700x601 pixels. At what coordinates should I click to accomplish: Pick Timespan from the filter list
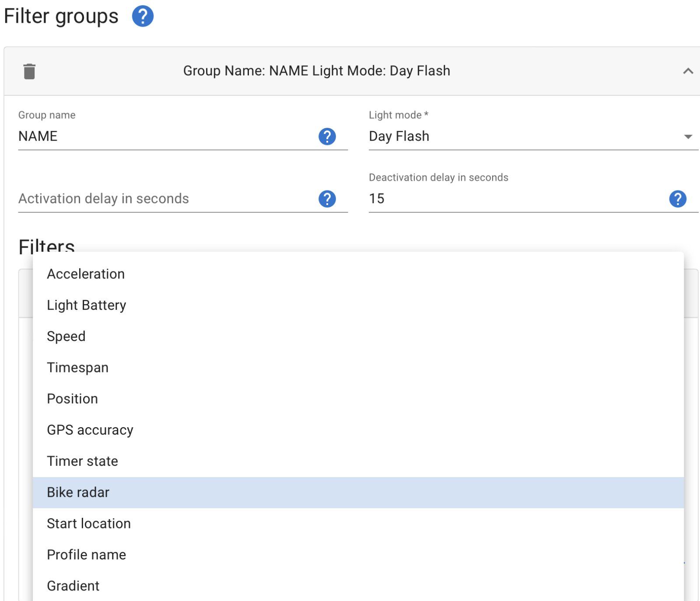pos(78,368)
